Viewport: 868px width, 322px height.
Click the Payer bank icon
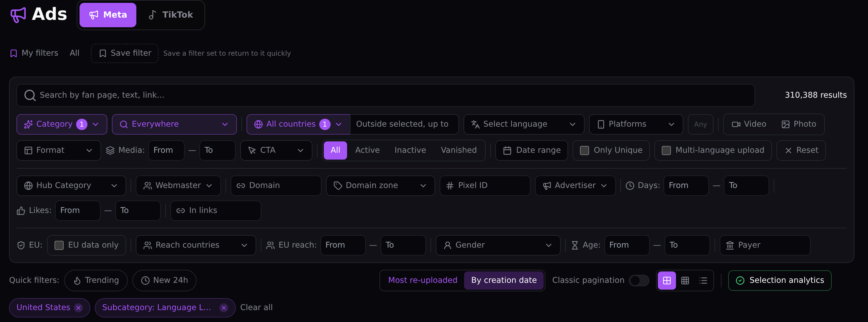(x=730, y=245)
